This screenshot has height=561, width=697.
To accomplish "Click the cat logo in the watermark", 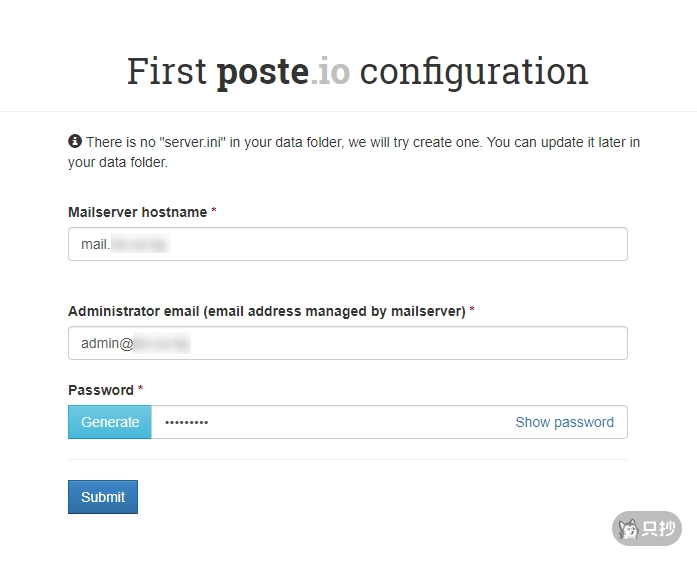I will 629,528.
